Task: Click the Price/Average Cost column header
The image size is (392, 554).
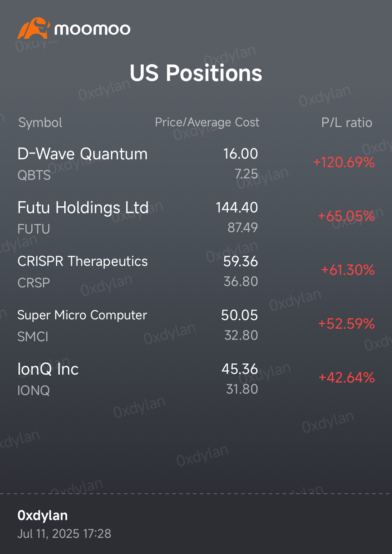Action: tap(207, 122)
